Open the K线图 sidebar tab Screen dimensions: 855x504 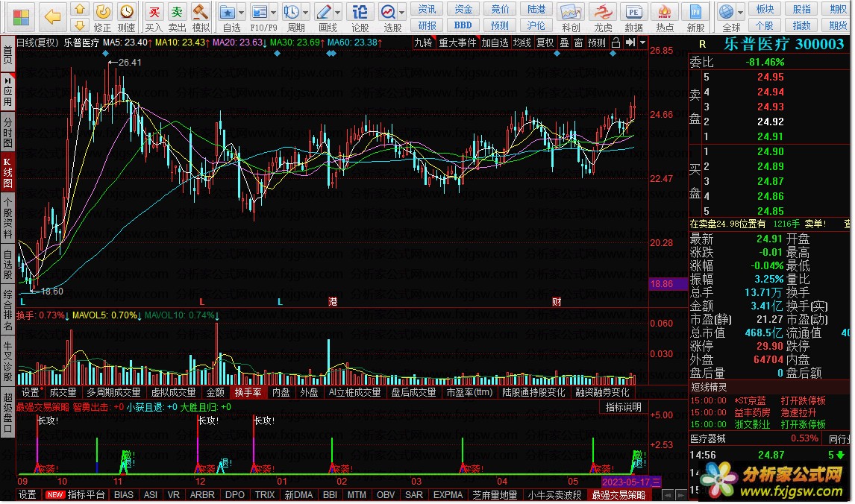(7, 172)
